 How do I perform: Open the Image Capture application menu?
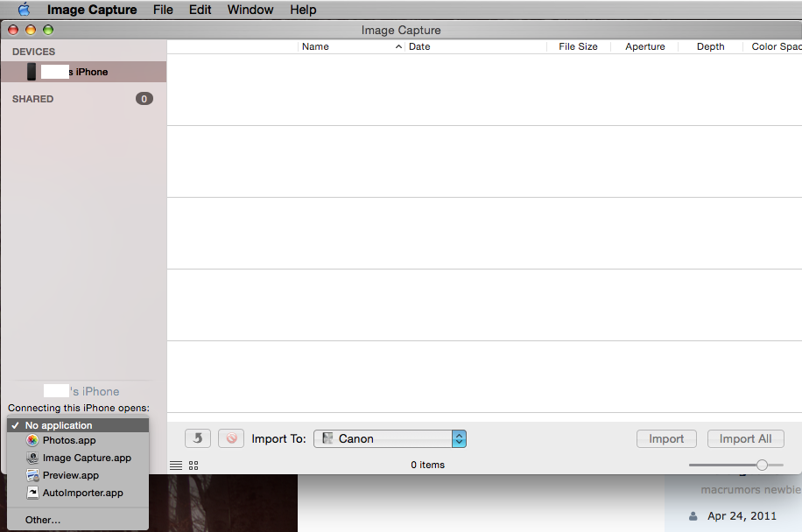92,10
